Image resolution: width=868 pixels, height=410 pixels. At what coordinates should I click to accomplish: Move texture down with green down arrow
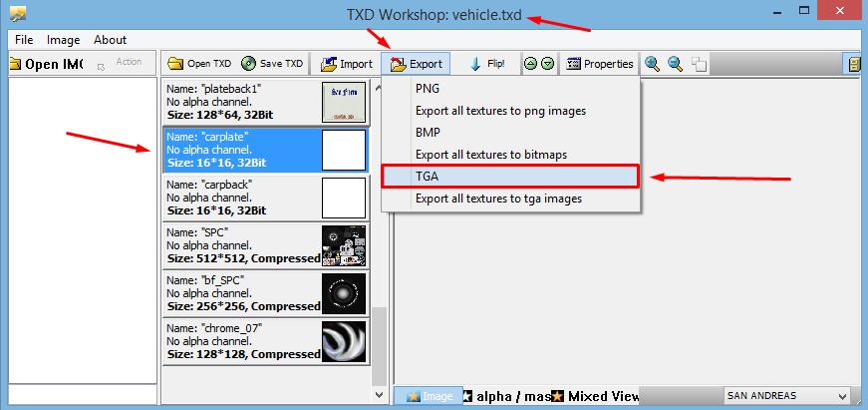547,64
